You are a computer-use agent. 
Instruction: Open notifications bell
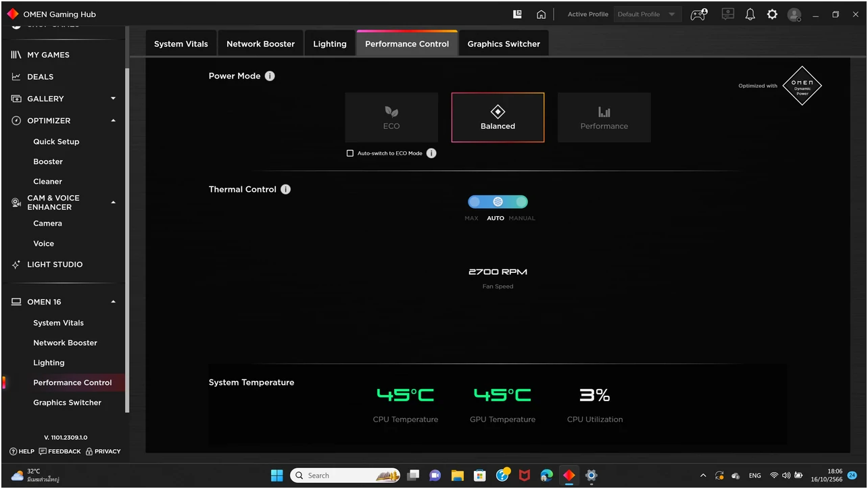(750, 14)
